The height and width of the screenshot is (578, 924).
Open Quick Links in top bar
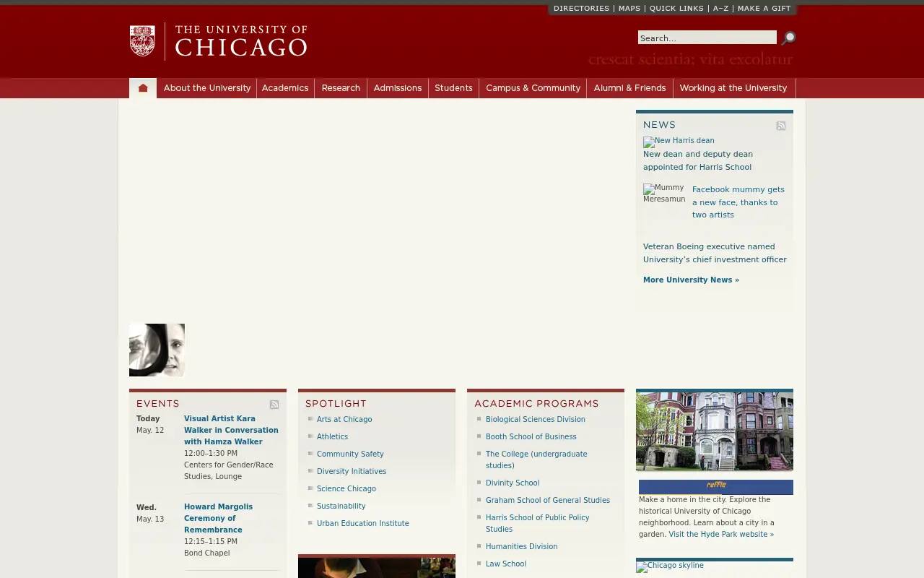(676, 9)
